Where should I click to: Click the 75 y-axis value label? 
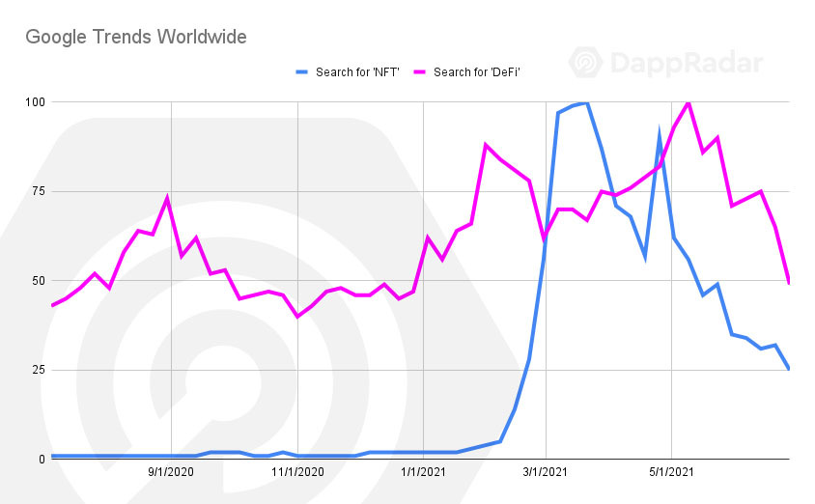click(x=39, y=191)
